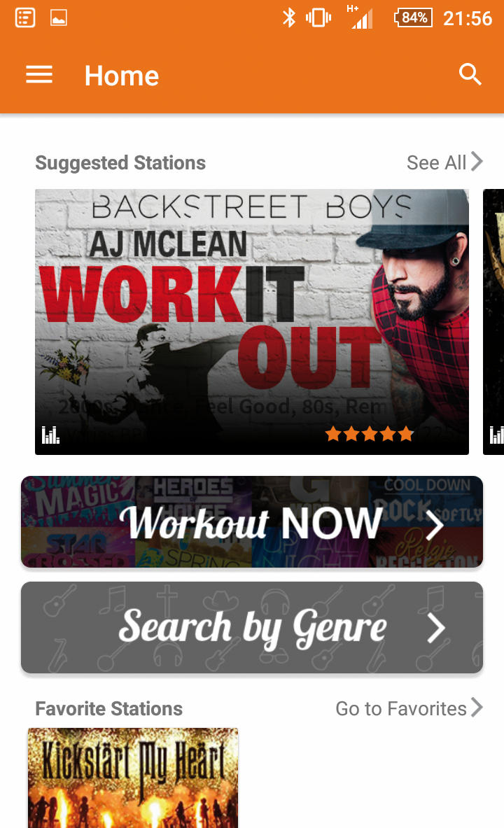The width and height of the screenshot is (504, 828).
Task: Tap the arrow on Workout NOW banner
Action: coord(434,525)
